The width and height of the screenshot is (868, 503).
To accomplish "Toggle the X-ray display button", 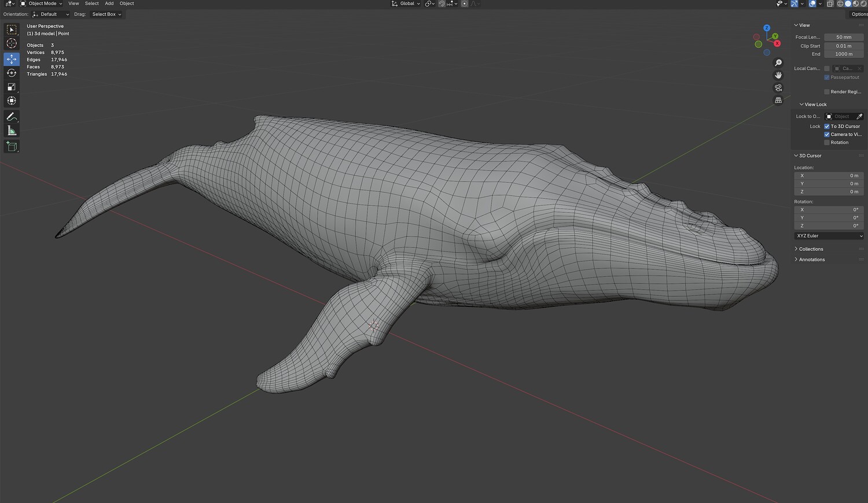I will tap(830, 3).
